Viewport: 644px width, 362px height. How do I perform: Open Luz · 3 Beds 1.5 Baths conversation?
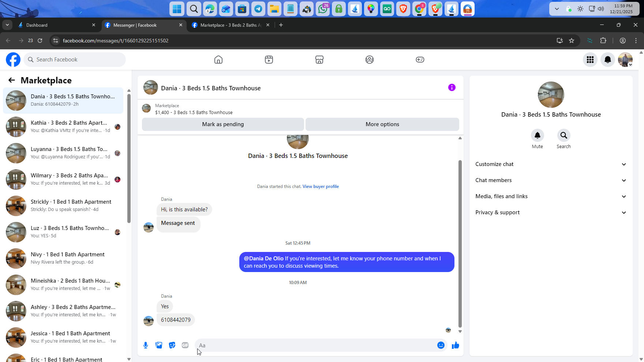[63, 232]
